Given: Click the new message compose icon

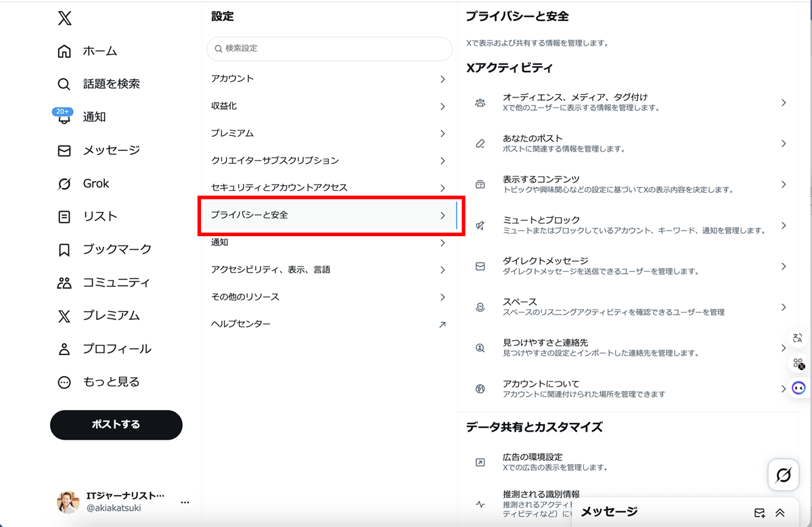Looking at the screenshot, I should point(759,513).
